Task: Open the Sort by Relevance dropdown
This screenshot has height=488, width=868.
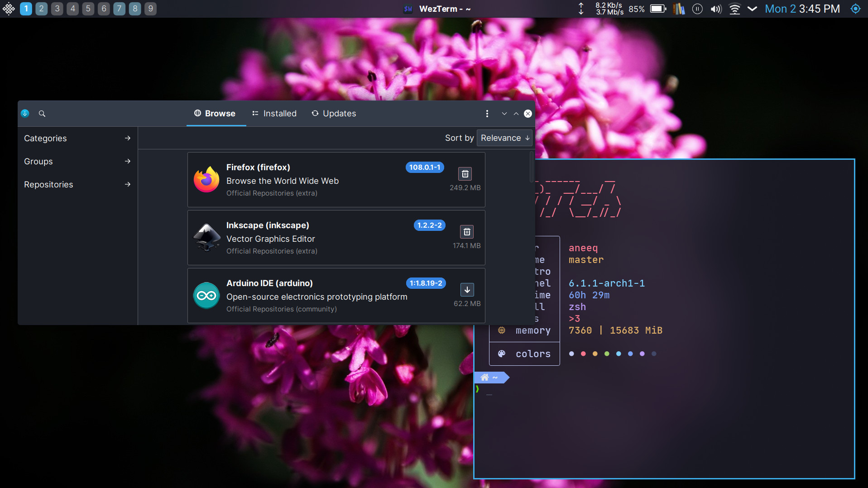Action: click(504, 138)
